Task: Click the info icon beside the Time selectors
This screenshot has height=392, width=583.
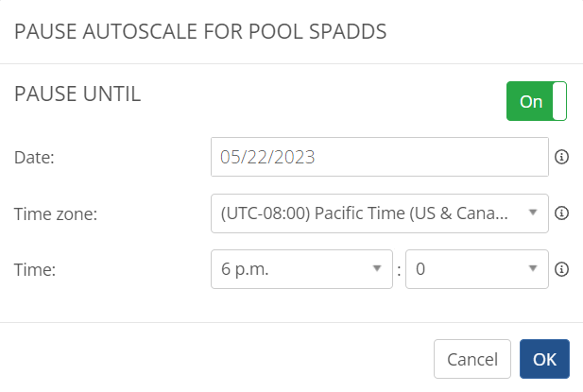Action: click(561, 269)
